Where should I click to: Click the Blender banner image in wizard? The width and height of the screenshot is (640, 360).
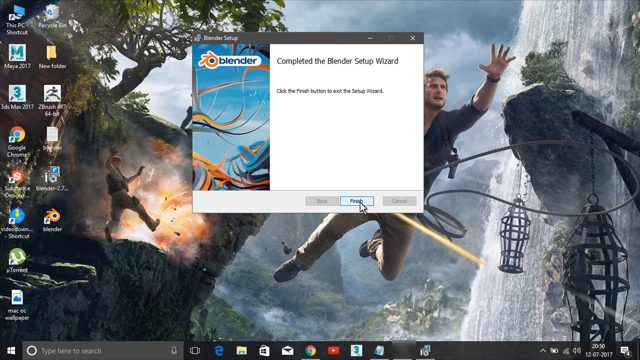click(x=231, y=117)
